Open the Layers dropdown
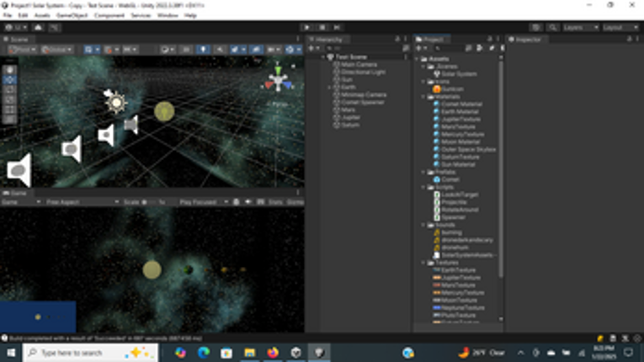 point(580,28)
